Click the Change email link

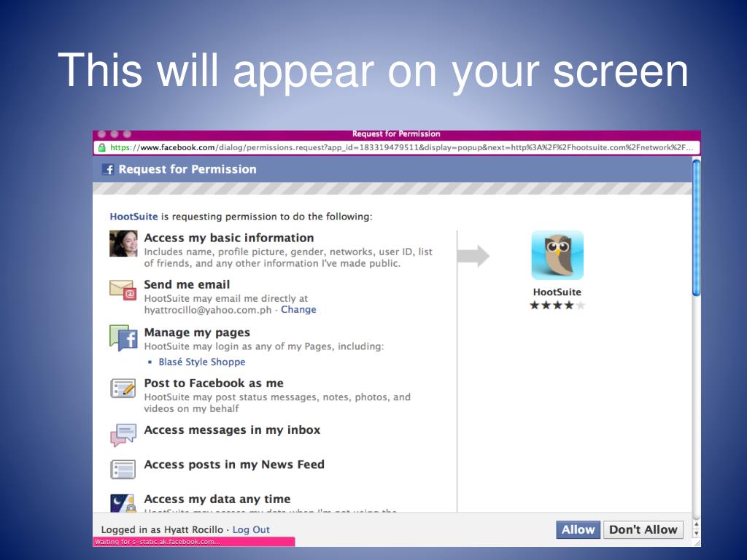[x=298, y=309]
